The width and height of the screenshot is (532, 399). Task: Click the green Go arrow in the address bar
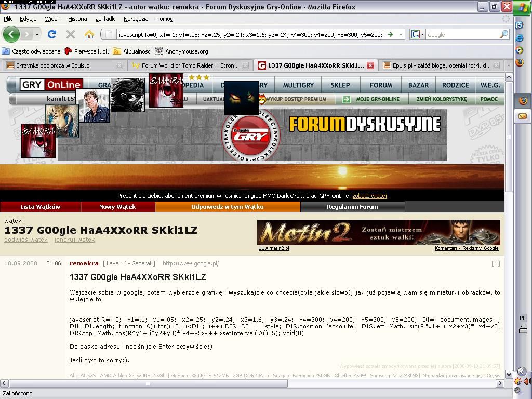tap(391, 34)
